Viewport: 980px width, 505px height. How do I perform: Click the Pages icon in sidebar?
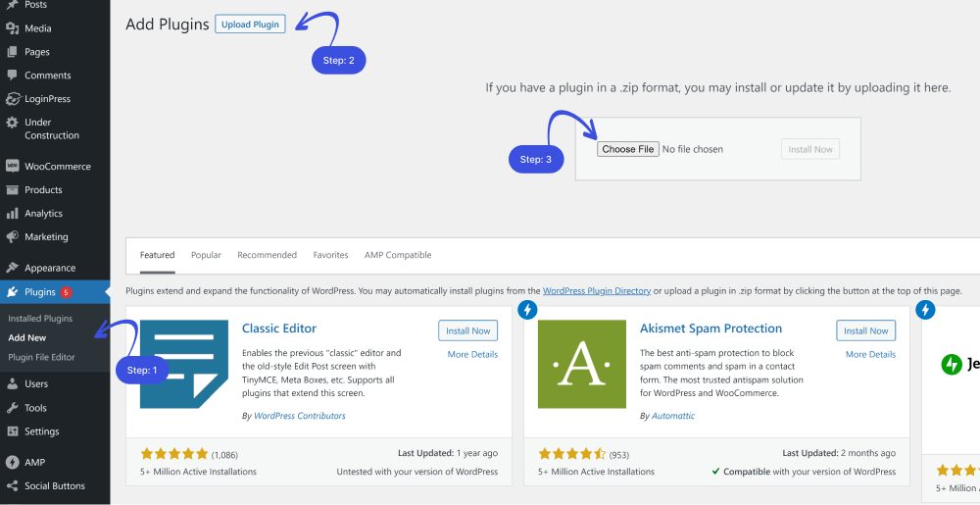12,52
